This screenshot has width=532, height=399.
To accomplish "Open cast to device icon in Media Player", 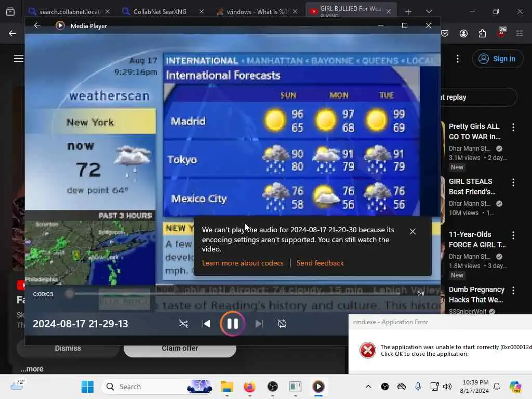I will [x=421, y=294].
